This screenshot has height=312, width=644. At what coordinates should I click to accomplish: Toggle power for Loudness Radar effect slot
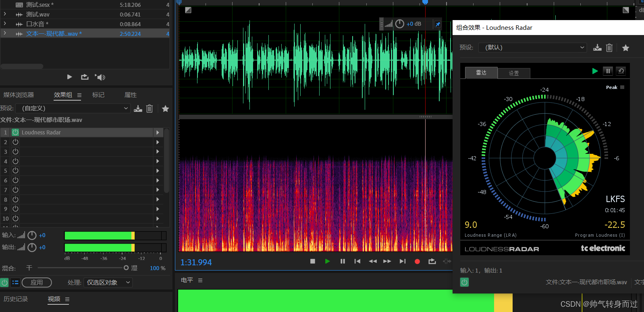pos(15,132)
